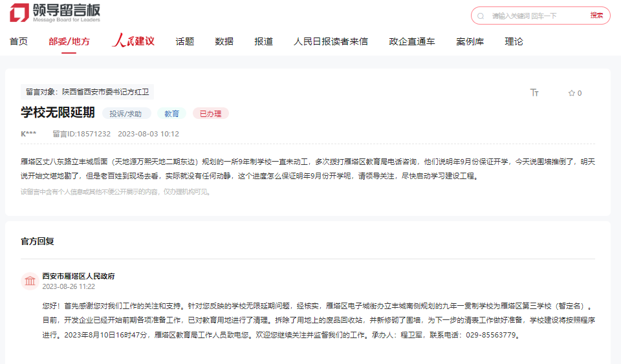The height and width of the screenshot is (364, 621).
Task: Click the Message Board for Leaders logo
Action: (x=55, y=13)
